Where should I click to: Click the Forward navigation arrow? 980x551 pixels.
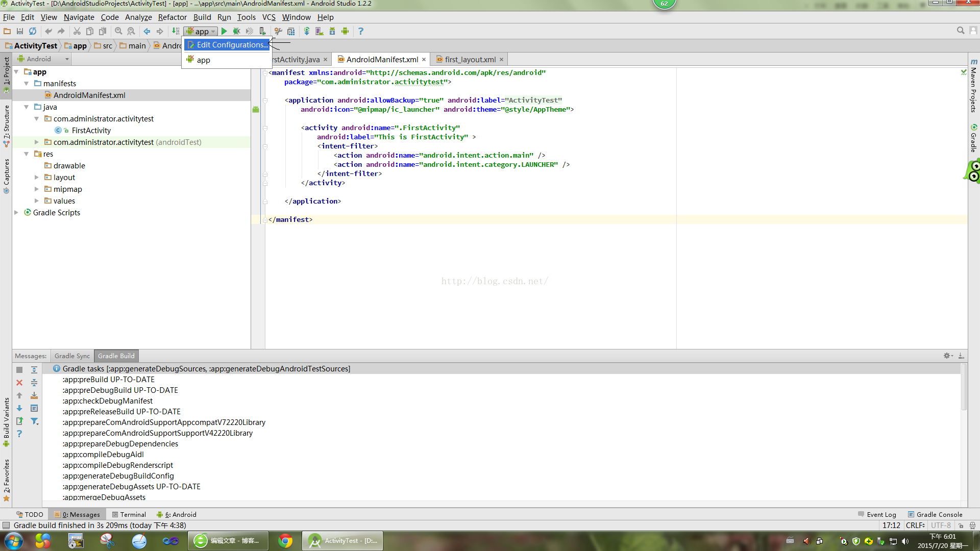click(x=160, y=31)
